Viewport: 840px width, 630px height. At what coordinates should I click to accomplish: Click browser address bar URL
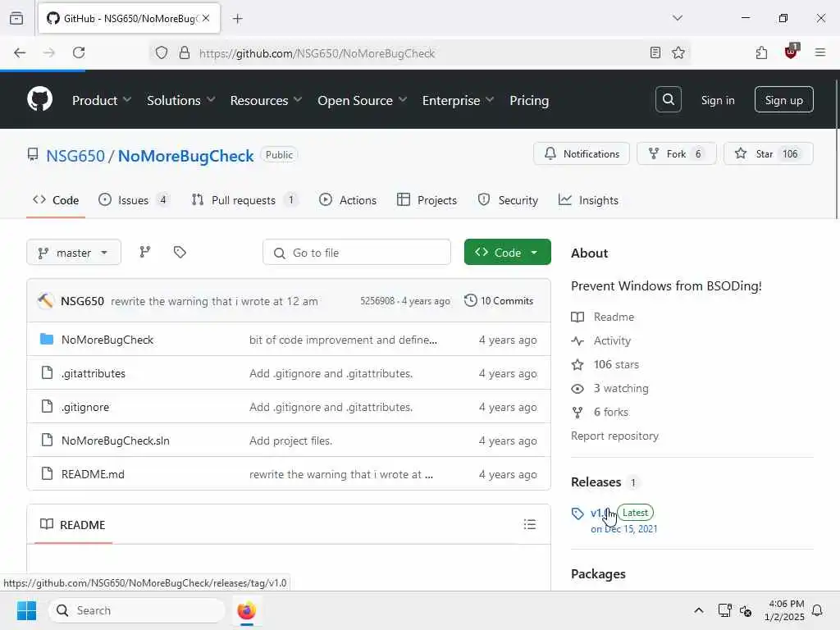tap(317, 53)
